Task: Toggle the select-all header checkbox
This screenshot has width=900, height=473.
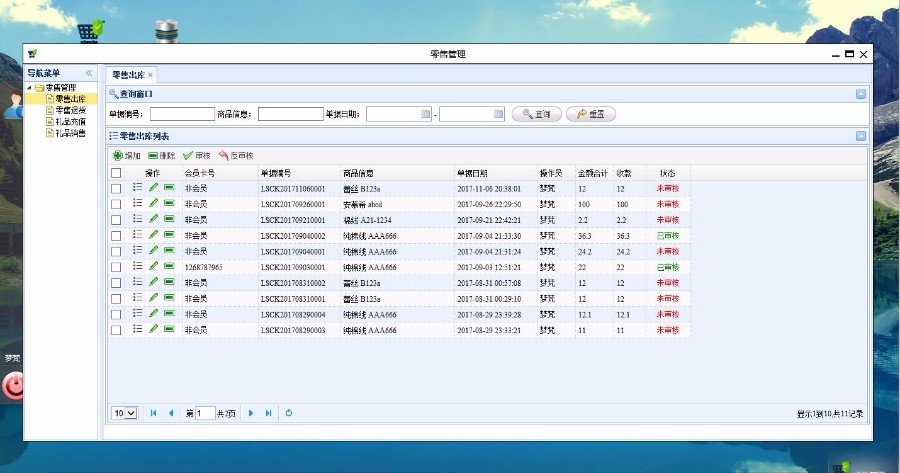Action: point(116,173)
